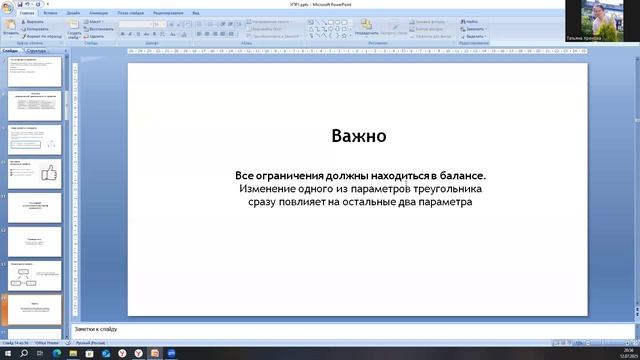Open Select (Выделить) dropdown
The height and width of the screenshot is (360, 640).
[473, 36]
